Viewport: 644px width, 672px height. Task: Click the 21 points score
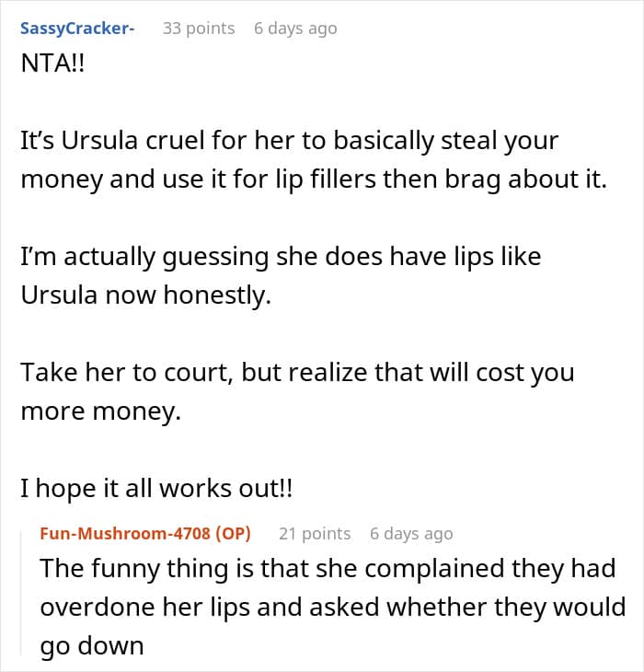point(315,534)
